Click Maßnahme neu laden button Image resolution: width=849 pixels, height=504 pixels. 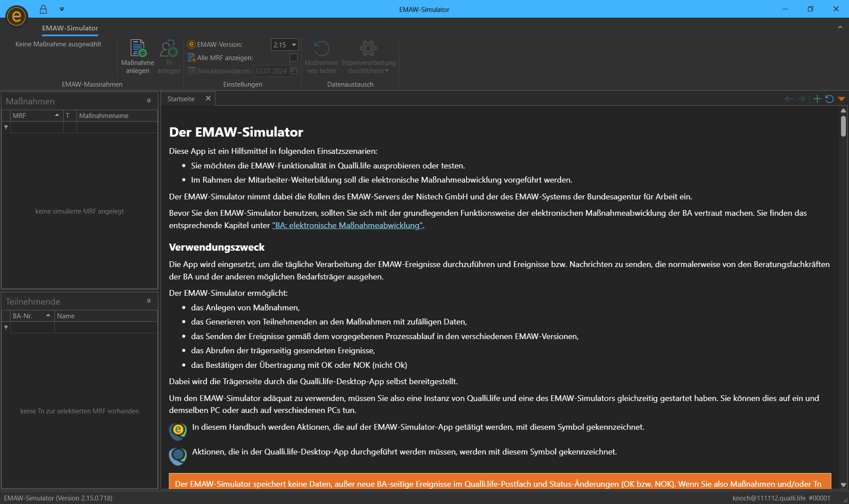321,57
